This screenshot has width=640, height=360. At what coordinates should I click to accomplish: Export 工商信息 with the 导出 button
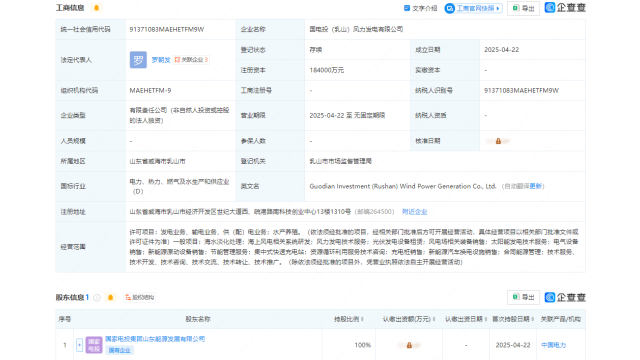click(x=523, y=8)
